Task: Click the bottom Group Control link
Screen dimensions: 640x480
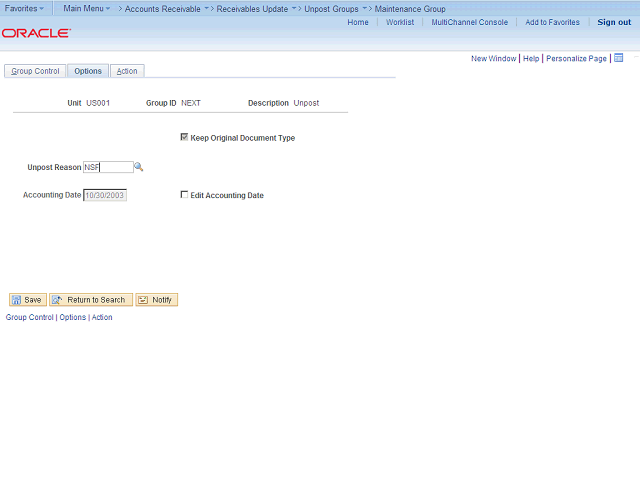Action: [x=29, y=317]
